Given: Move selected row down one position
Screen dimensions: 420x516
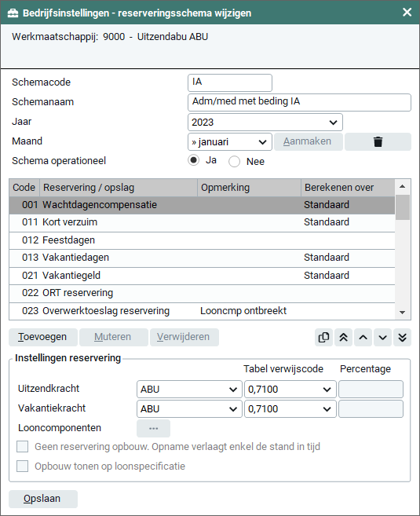Looking at the screenshot, I should click(x=382, y=337).
